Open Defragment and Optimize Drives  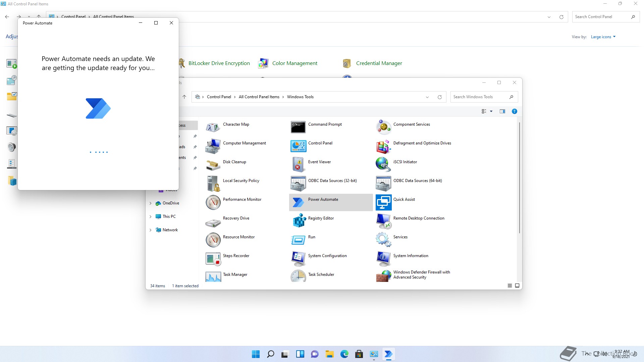(x=383, y=145)
